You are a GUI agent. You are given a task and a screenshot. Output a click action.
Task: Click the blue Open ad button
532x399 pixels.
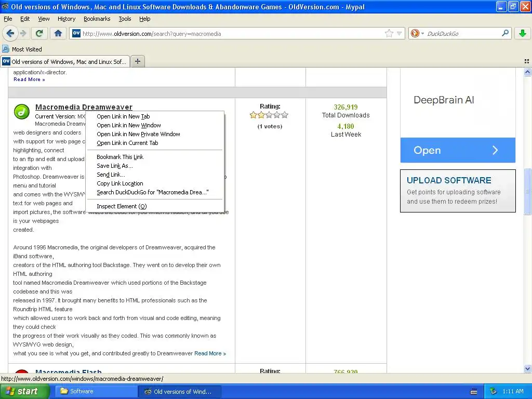(458, 150)
